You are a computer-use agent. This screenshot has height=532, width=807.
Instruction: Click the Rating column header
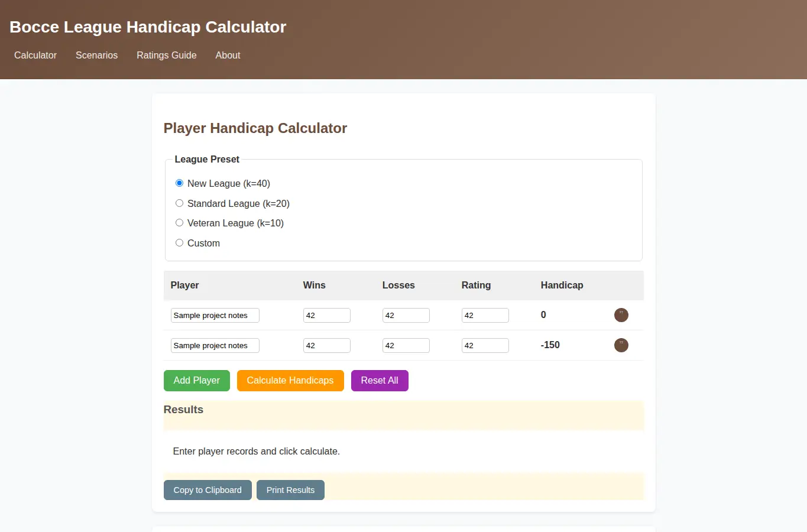point(476,285)
